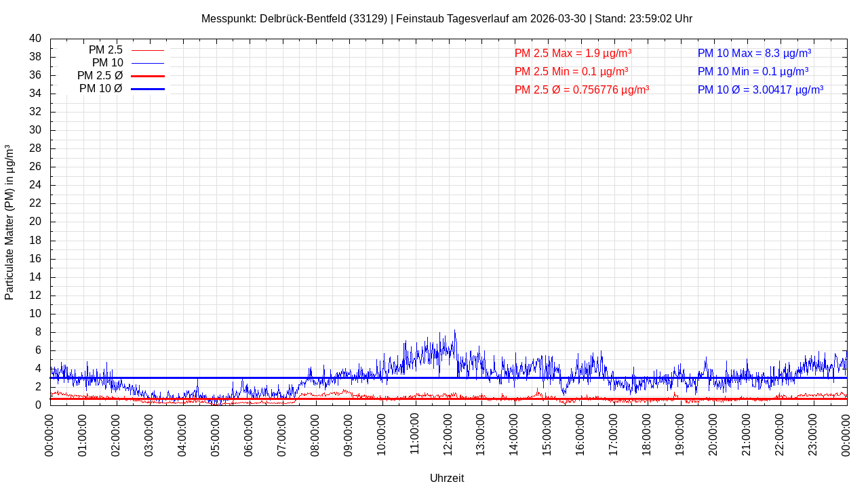This screenshot has width=868, height=488.
Task: Click the 12:00:00 time axis label
Action: click(448, 434)
